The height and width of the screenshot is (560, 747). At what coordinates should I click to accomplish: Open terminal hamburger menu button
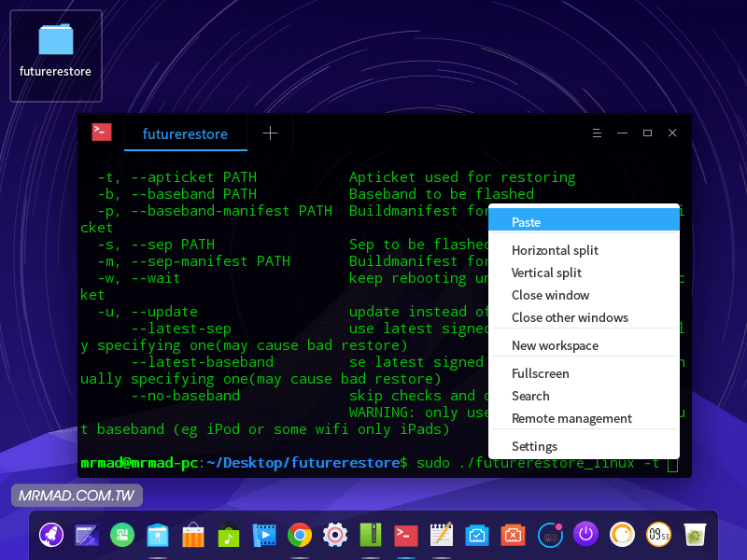(597, 133)
